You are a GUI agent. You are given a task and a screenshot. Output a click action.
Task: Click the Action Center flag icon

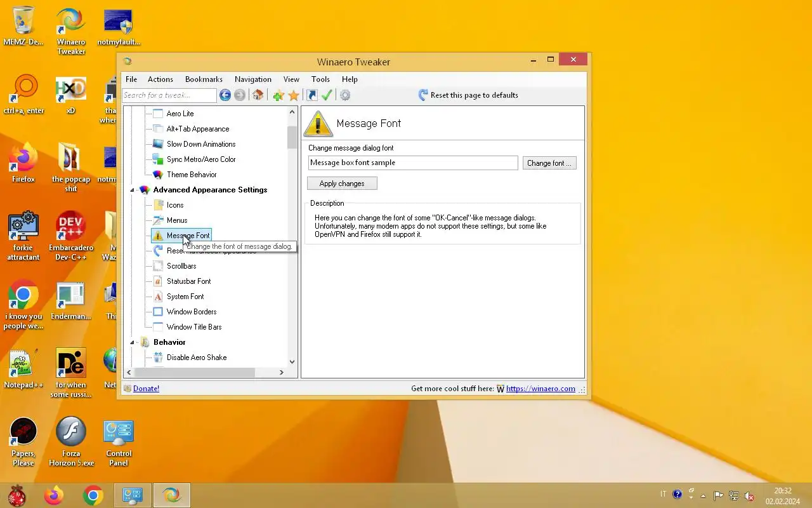719,496
